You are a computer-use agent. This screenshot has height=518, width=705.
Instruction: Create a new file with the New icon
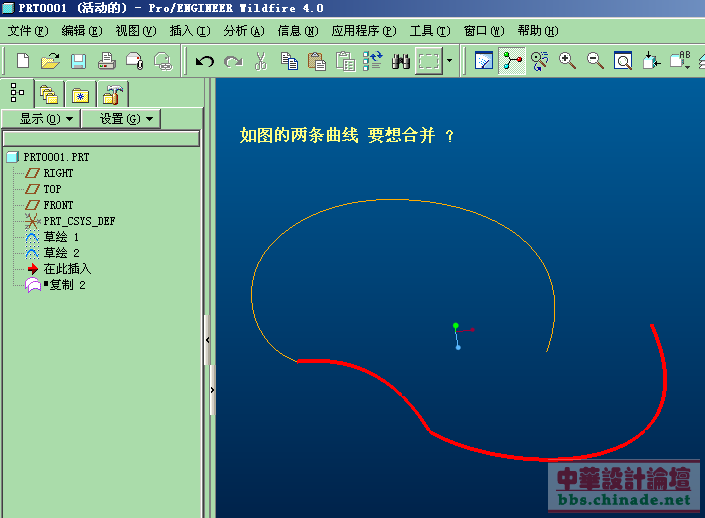(x=22, y=61)
